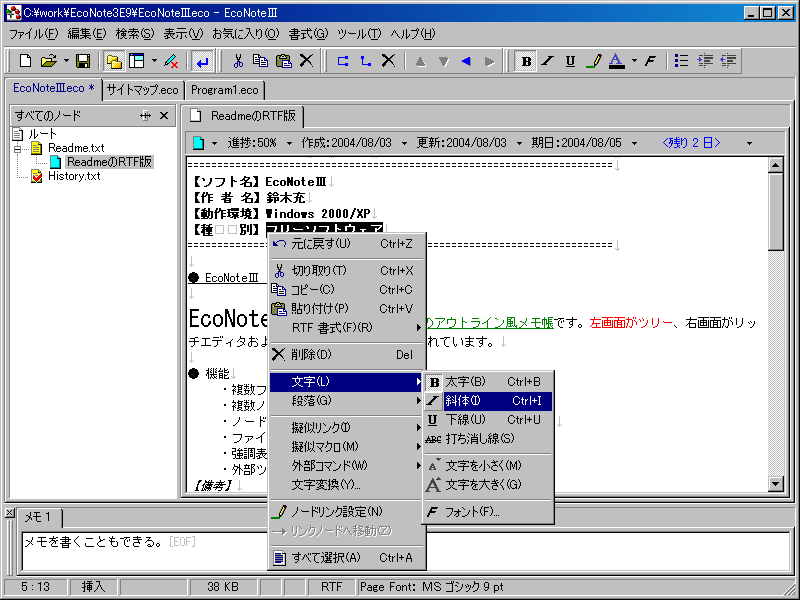Choose 文字を大きく(G) in the submenu
Viewport: 800px width, 600px height.
488,485
